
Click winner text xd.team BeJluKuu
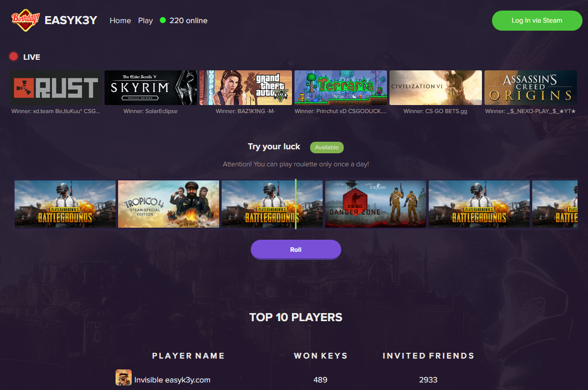(55, 111)
